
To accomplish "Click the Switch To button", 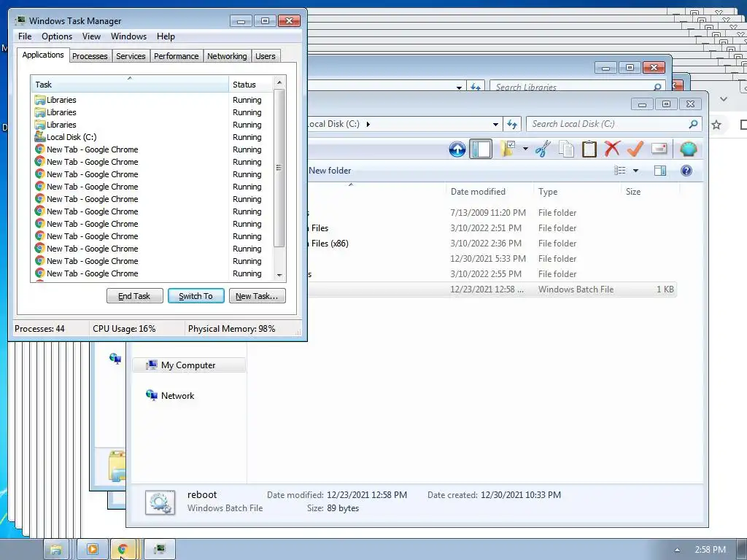I will coord(196,296).
